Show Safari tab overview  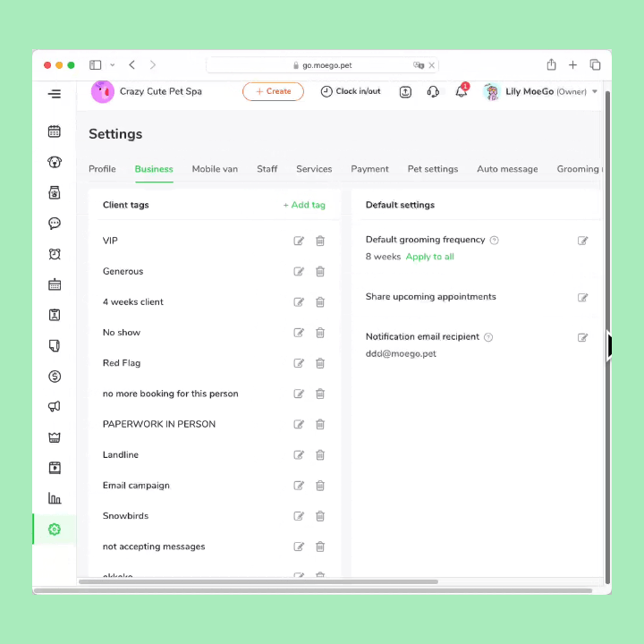coord(595,64)
